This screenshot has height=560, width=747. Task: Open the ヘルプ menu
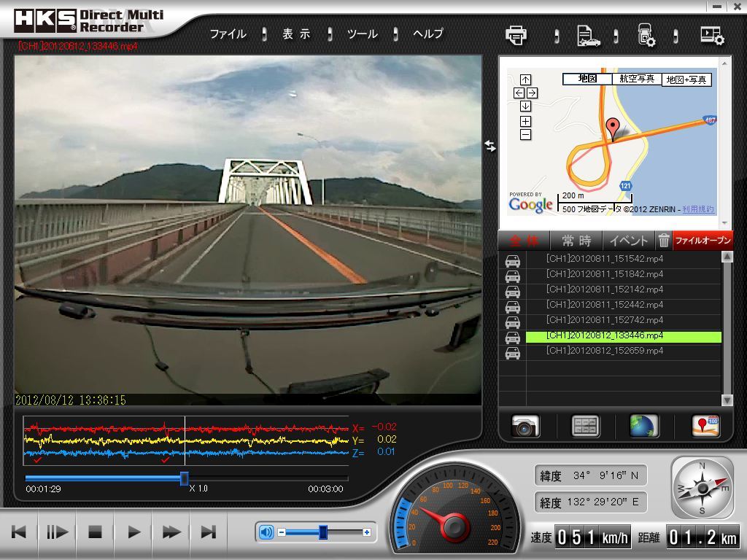(x=427, y=34)
